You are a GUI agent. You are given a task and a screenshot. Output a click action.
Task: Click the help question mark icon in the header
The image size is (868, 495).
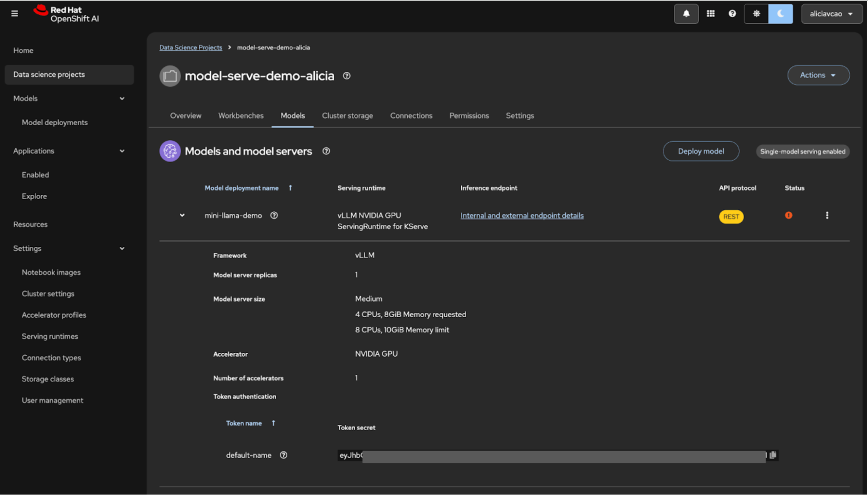(732, 13)
